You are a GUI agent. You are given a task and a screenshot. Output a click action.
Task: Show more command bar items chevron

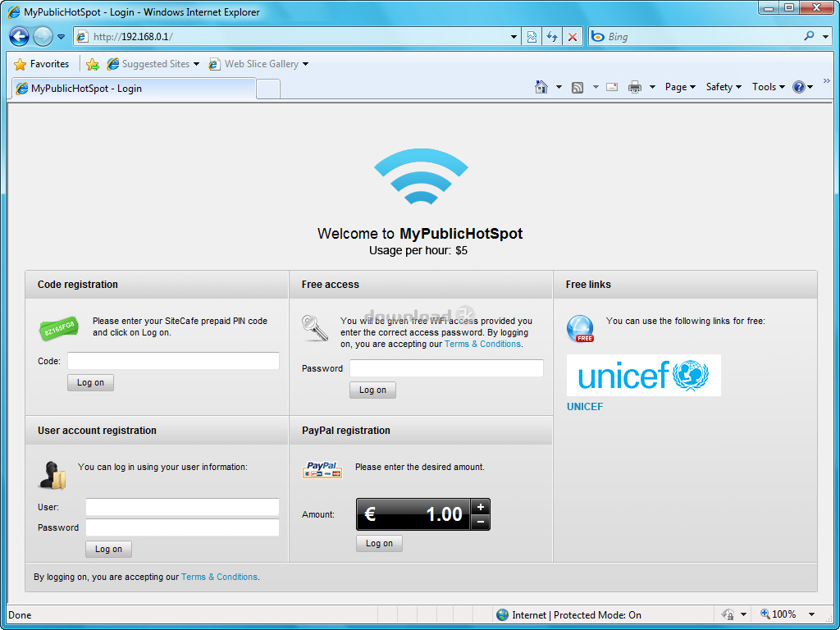(x=827, y=81)
